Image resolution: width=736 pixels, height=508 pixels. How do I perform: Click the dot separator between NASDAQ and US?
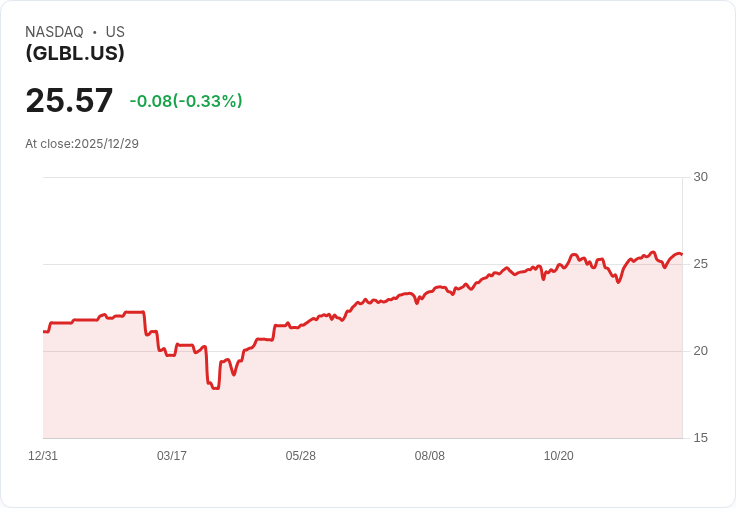click(x=95, y=32)
